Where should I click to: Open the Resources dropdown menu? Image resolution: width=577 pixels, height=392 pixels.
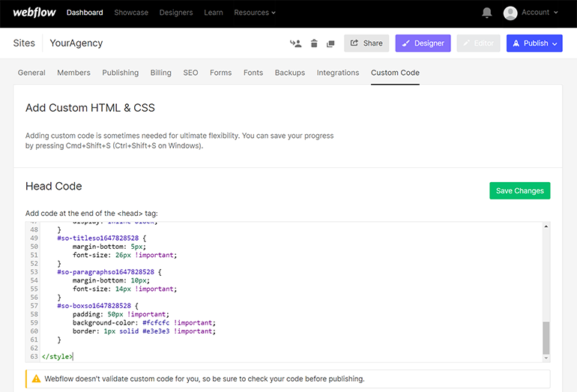click(255, 13)
